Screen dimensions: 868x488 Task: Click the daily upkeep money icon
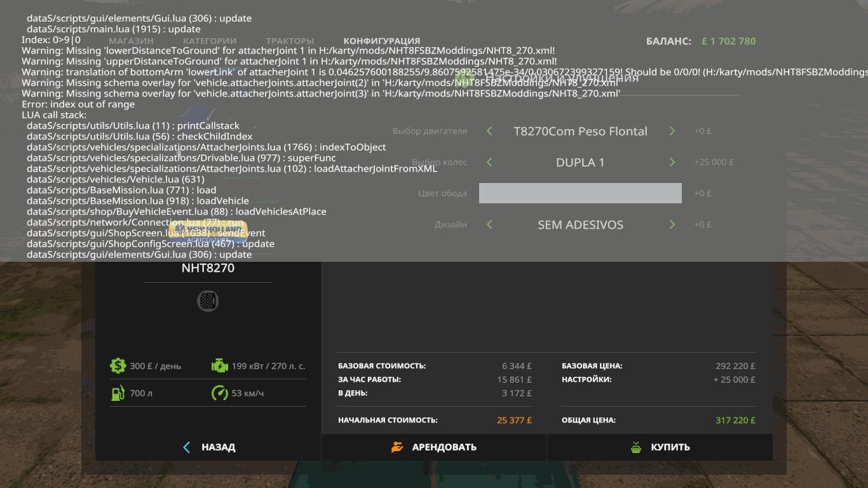pos(118,365)
